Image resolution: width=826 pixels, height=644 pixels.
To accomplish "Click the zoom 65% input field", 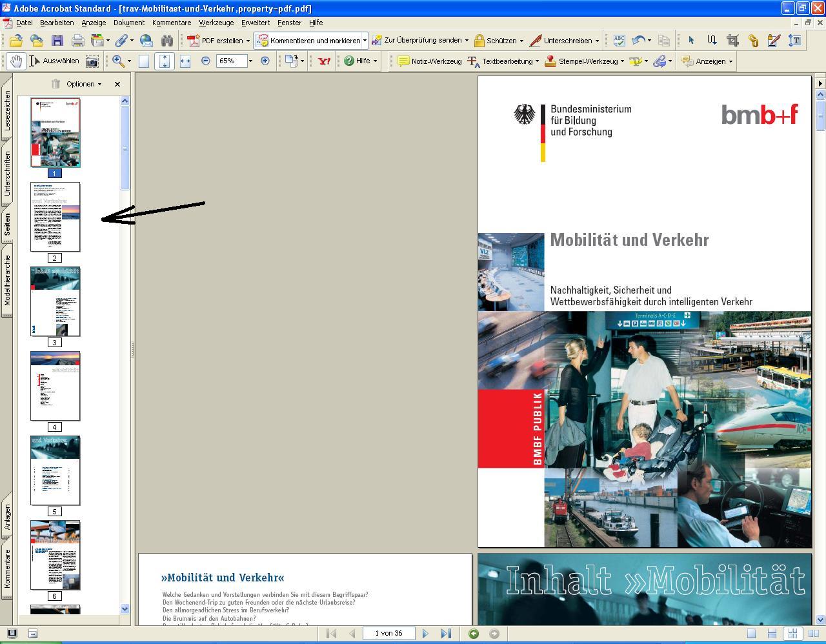I will coord(231,61).
